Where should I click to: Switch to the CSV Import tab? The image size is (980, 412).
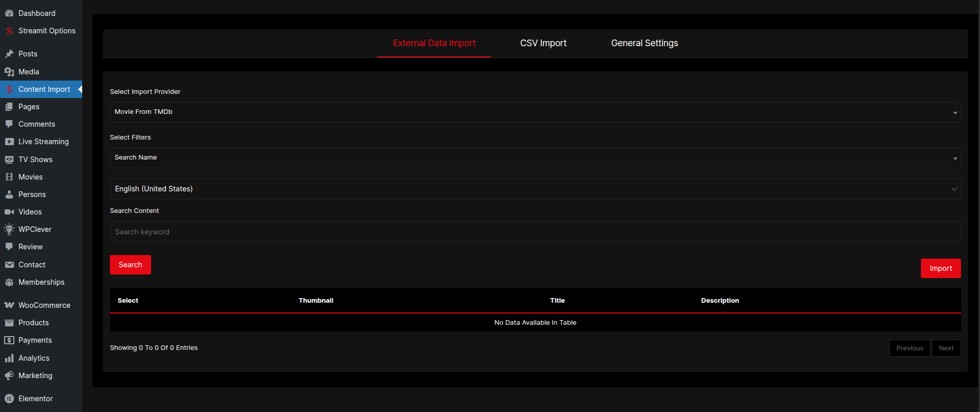[x=543, y=43]
